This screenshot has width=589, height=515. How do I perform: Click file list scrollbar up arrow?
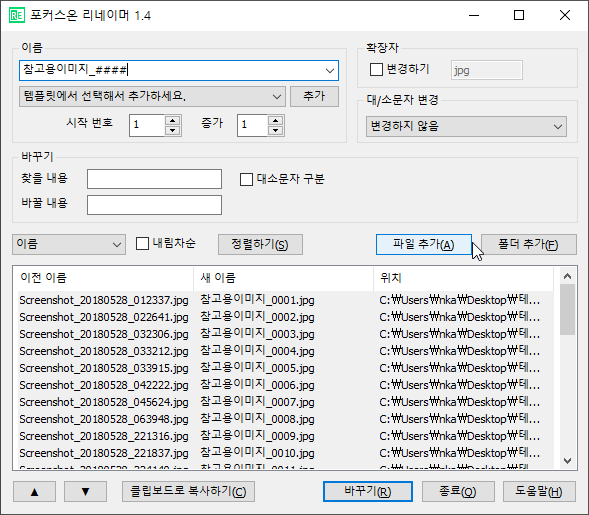(568, 276)
